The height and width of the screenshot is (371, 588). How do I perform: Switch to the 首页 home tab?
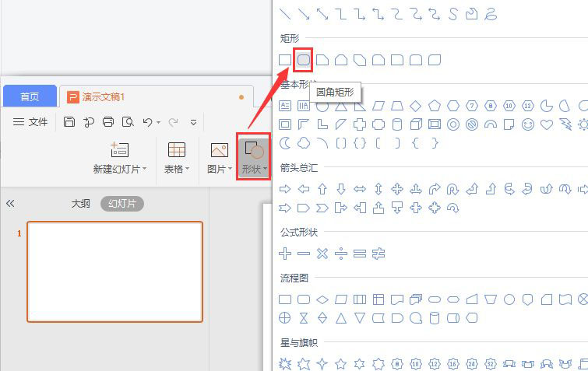point(30,96)
